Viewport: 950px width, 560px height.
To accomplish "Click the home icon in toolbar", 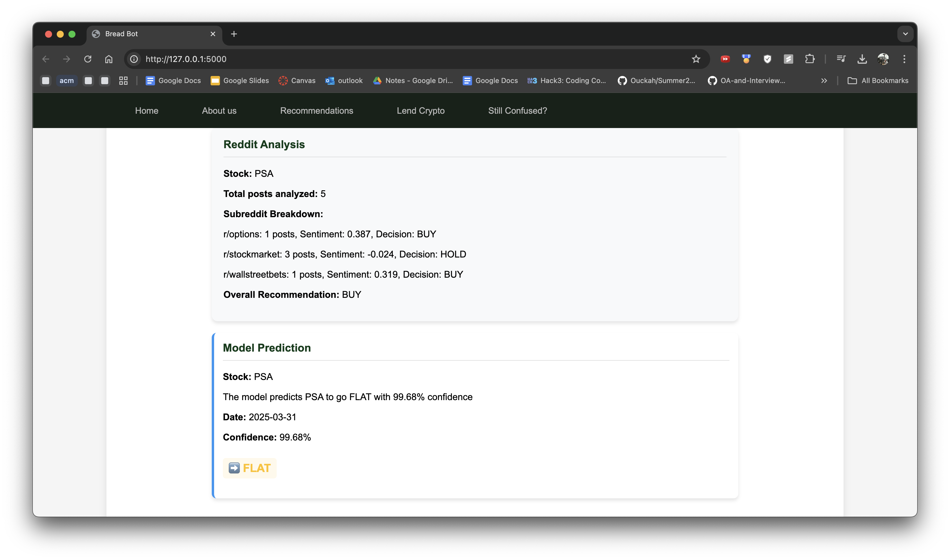I will coord(109,59).
